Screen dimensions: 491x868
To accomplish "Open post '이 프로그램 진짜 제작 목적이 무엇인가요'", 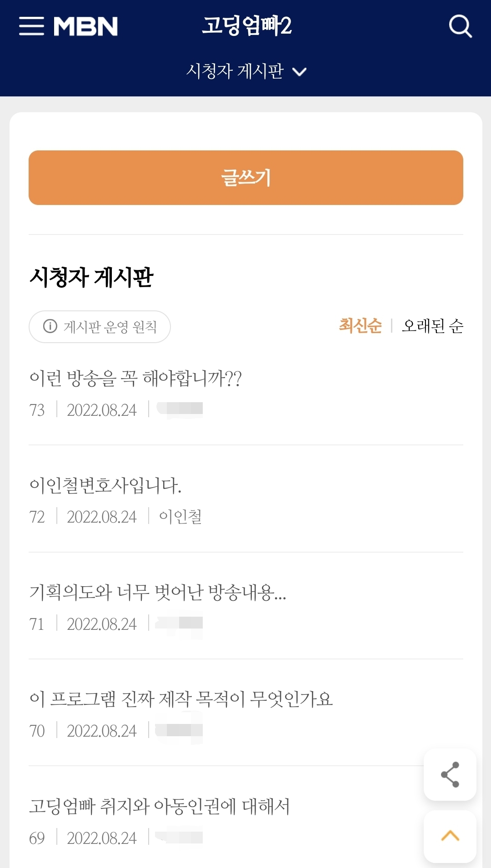I will click(x=181, y=699).
